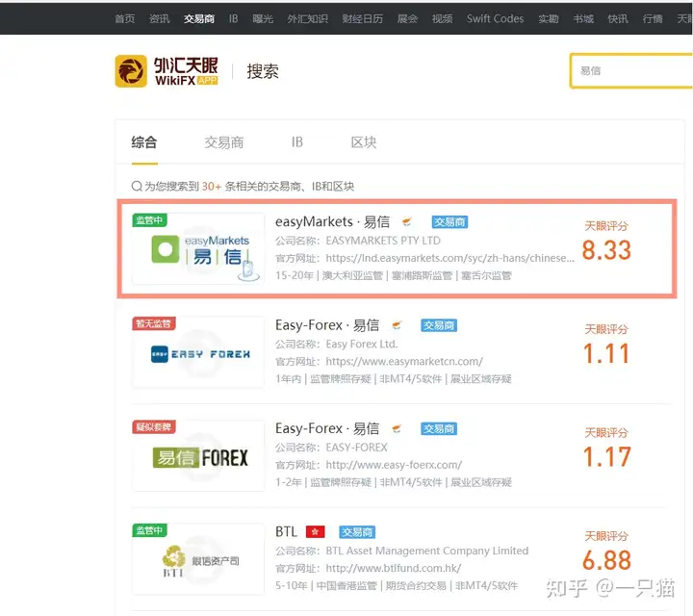Click the 5-10年 中国香港监管 info line
Screen dimensions: 693x616
click(397, 586)
